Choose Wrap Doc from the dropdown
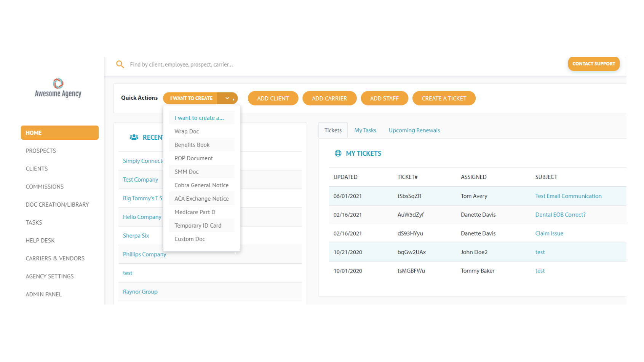The width and height of the screenshot is (644, 362). click(x=187, y=131)
